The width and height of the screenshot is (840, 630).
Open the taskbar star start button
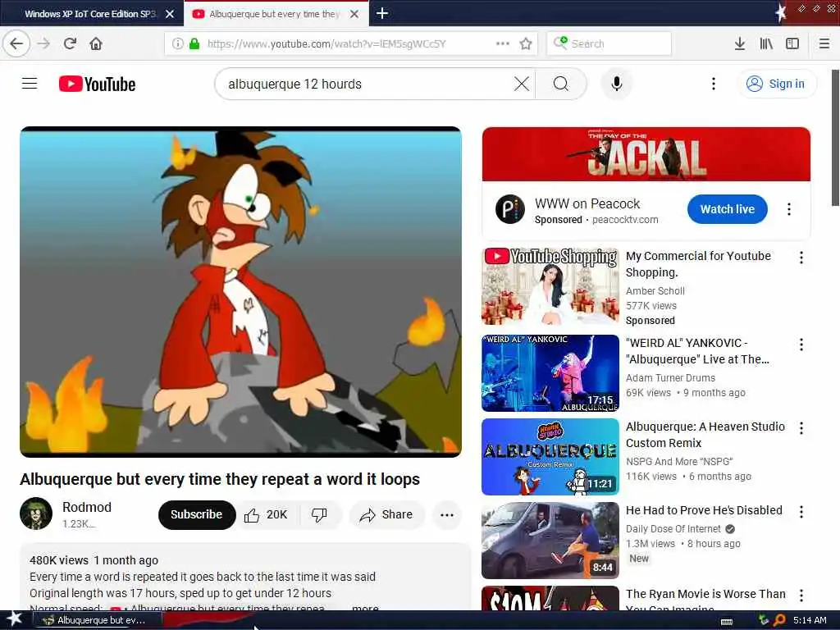tap(13, 619)
